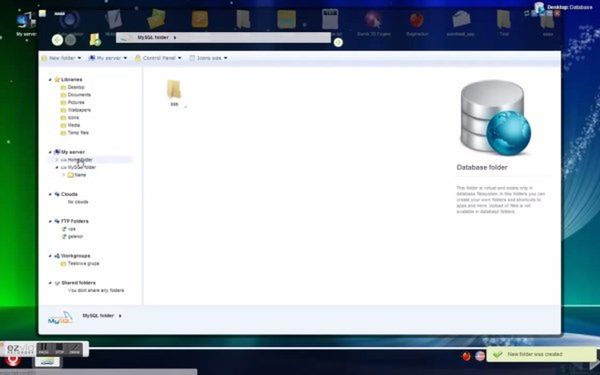This screenshot has height=375, width=600.
Task: Open the New folder dropdown
Action: (x=61, y=58)
